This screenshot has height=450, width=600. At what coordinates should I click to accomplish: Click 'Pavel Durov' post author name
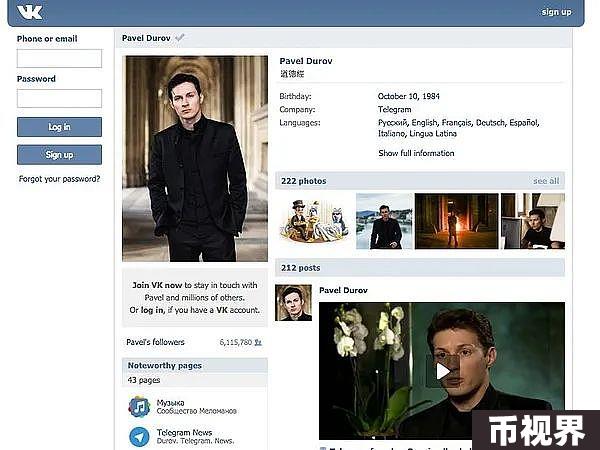coord(343,290)
